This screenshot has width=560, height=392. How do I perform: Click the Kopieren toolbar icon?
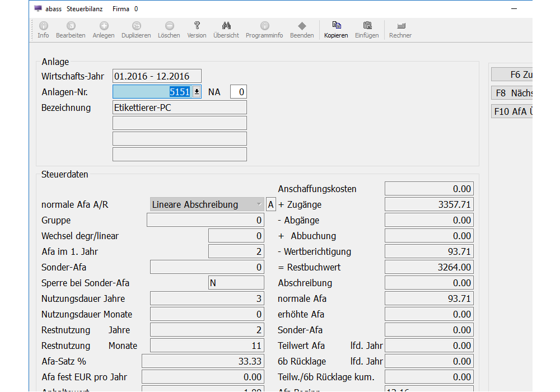point(336,26)
